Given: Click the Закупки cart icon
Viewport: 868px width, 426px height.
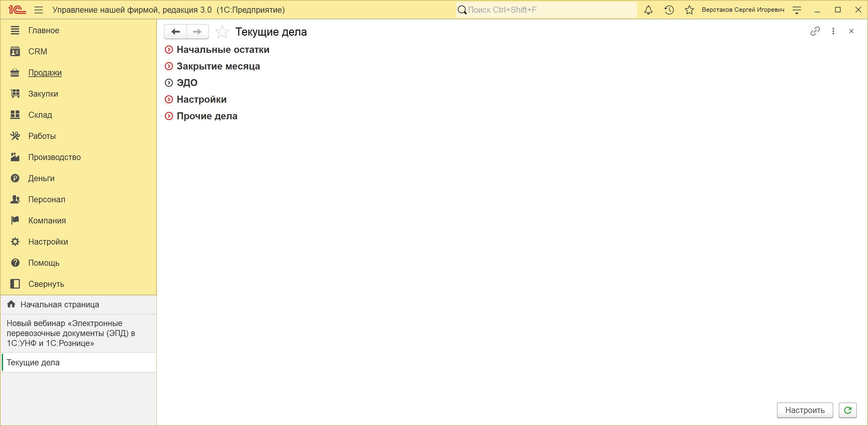Looking at the screenshot, I should pos(15,94).
